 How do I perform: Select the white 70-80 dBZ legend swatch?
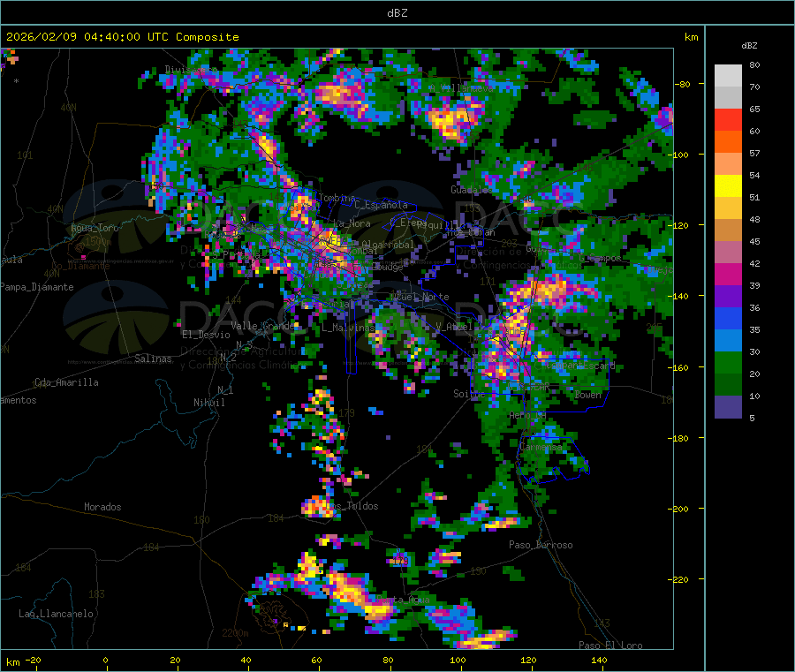pyautogui.click(x=728, y=76)
